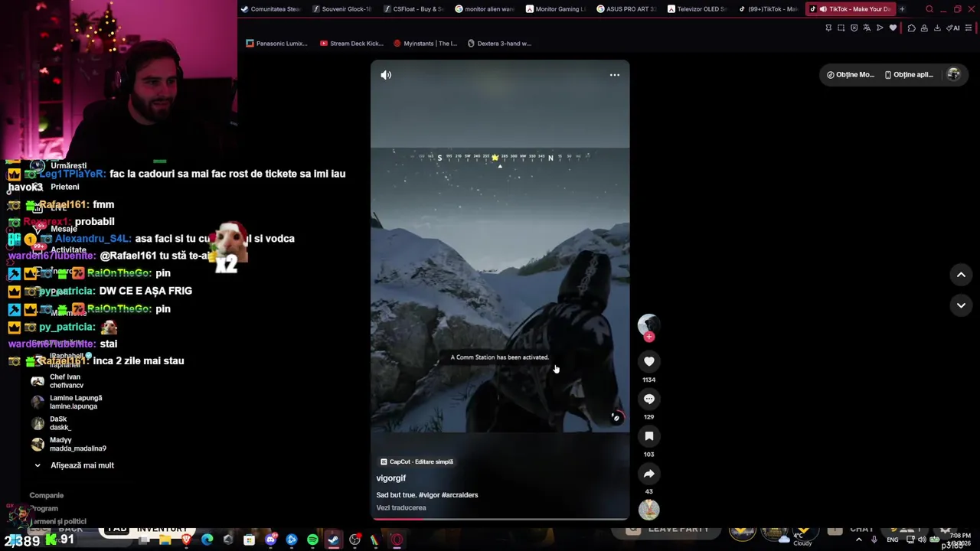This screenshot has height=551, width=980.
Task: Open Discord from the taskbar
Action: pos(270,540)
